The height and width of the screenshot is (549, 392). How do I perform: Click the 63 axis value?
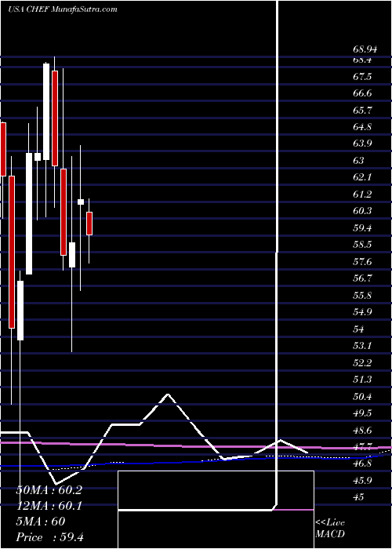(359, 161)
